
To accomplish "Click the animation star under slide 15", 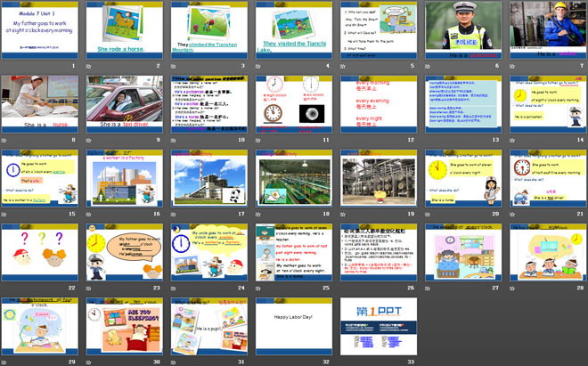I will coord(4,214).
